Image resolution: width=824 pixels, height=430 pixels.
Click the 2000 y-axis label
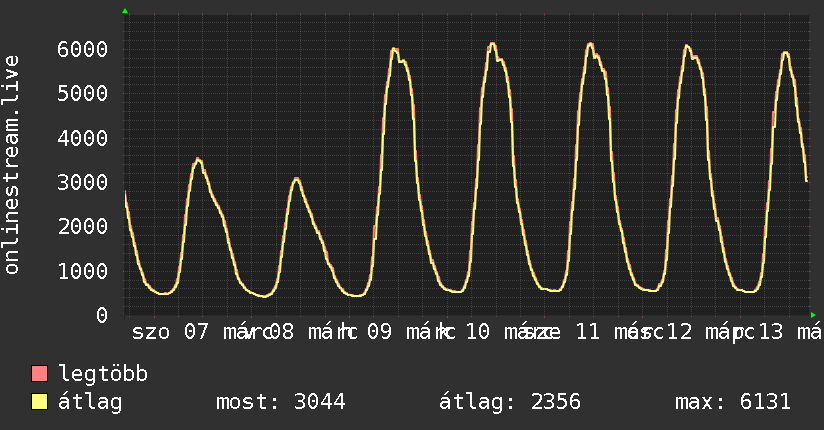[x=83, y=227]
